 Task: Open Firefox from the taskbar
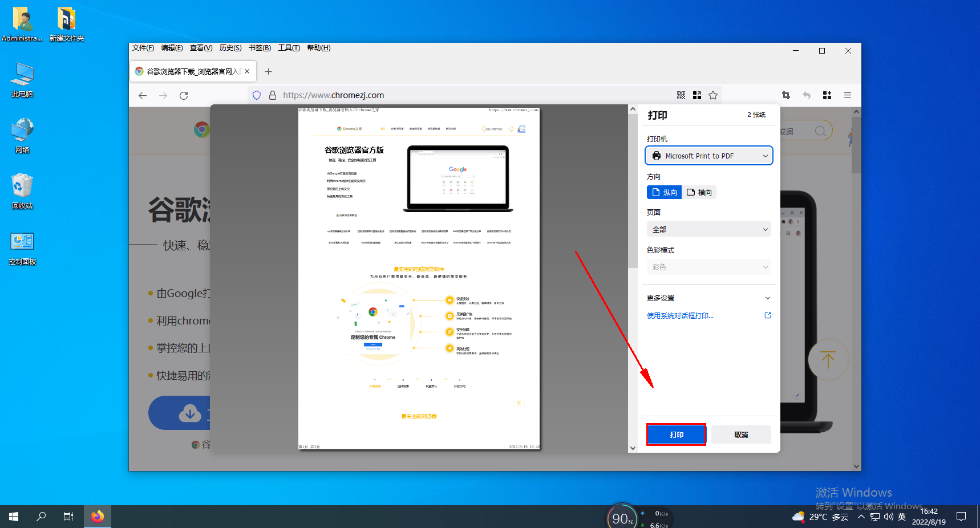(x=98, y=517)
